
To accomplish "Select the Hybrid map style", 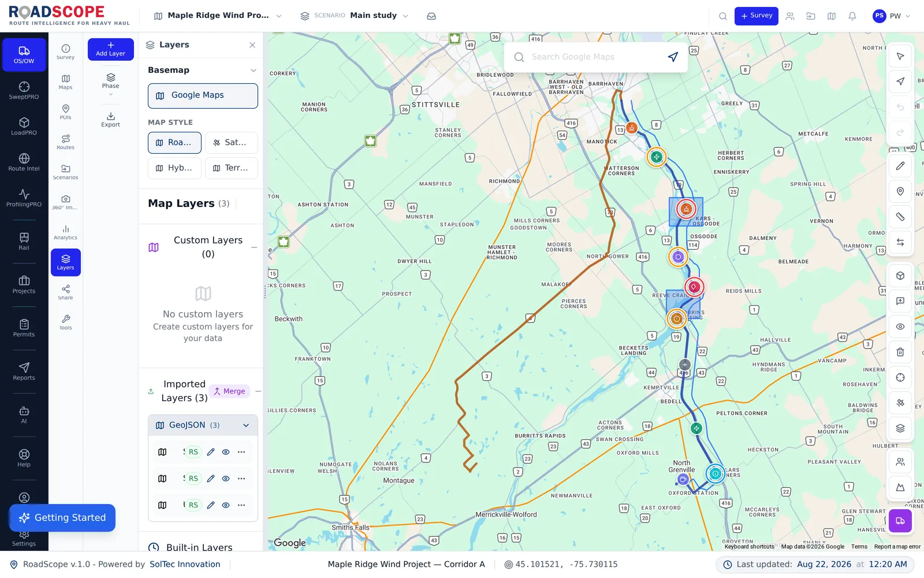I will (x=174, y=168).
